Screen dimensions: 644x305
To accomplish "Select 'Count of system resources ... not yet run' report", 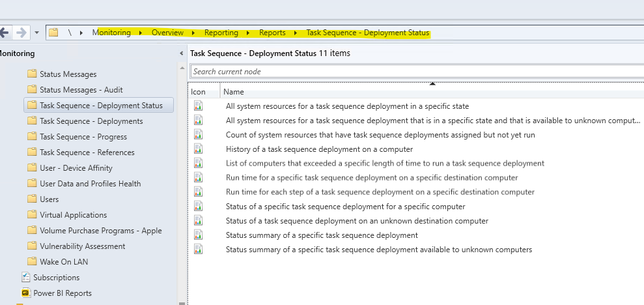I will [380, 135].
